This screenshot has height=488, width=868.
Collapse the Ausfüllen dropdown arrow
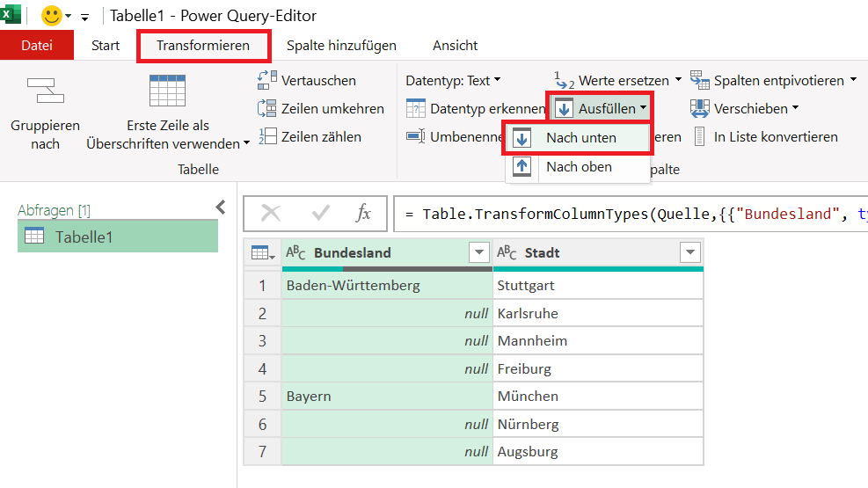tap(643, 108)
